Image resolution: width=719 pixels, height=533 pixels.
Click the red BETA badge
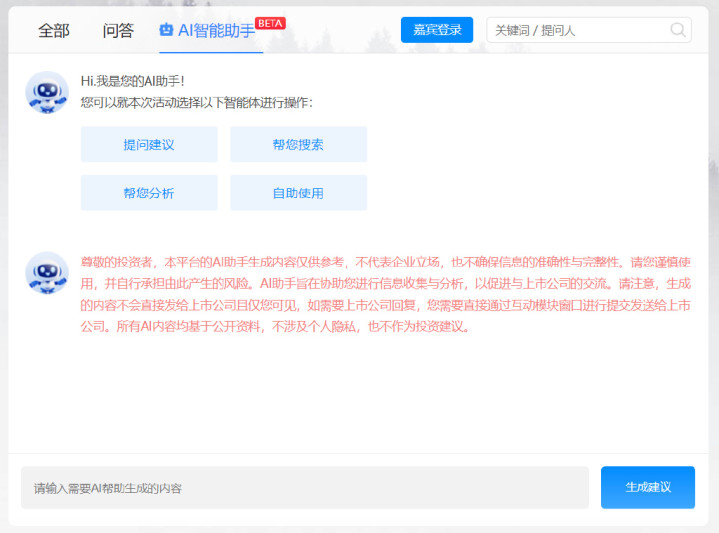click(270, 23)
